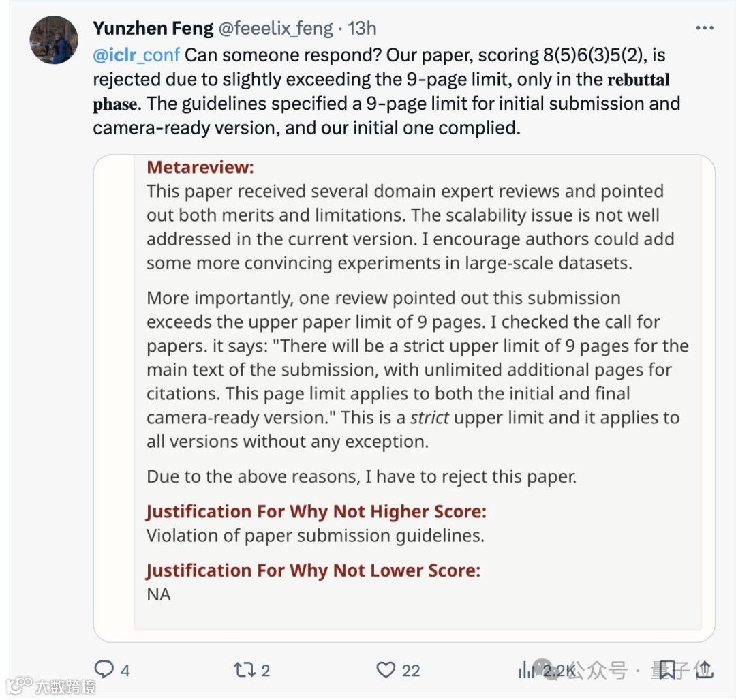Click the @iclr_conf mention

[x=136, y=55]
